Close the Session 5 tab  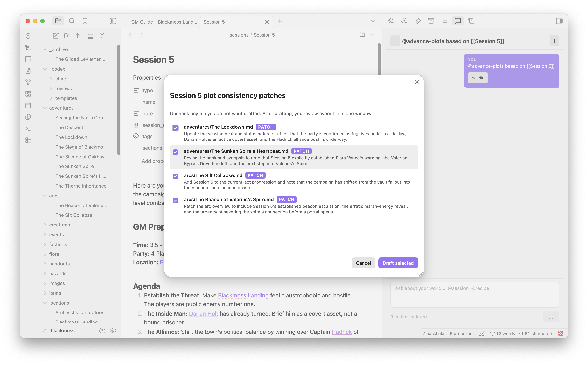(267, 22)
